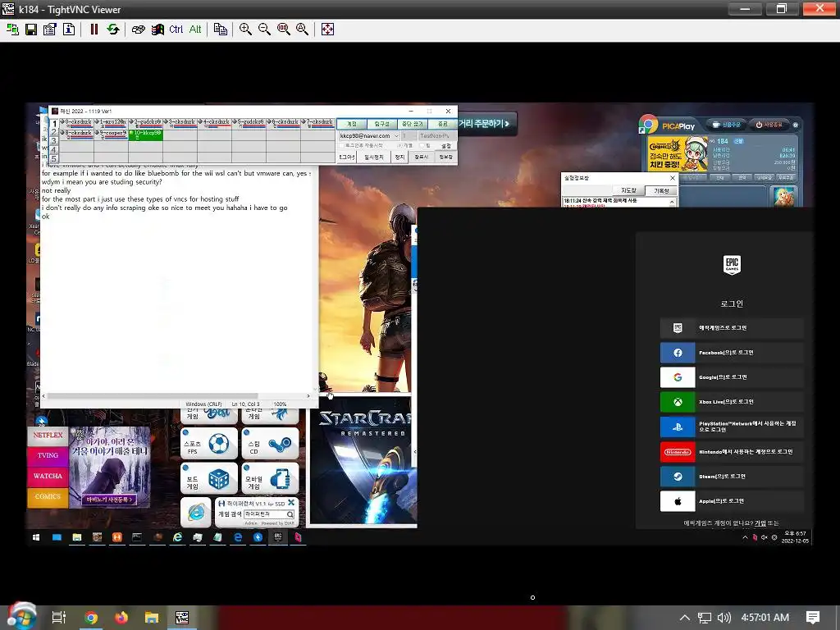Click the 마비노기 사전등록 banner link
Viewport: 840px width, 630px height.
coord(109,500)
